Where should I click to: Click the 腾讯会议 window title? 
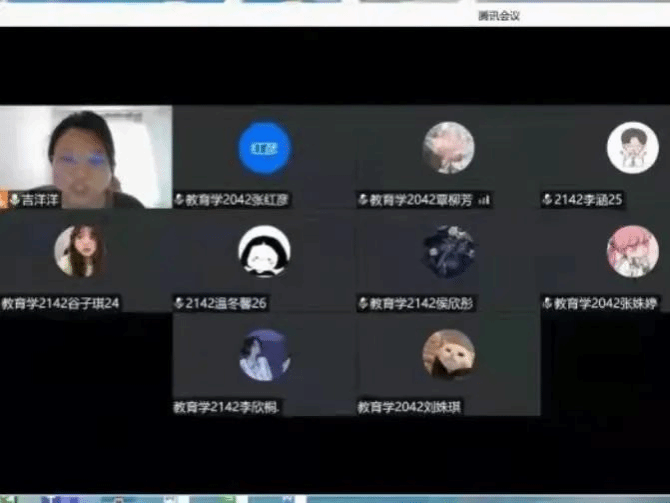click(499, 16)
